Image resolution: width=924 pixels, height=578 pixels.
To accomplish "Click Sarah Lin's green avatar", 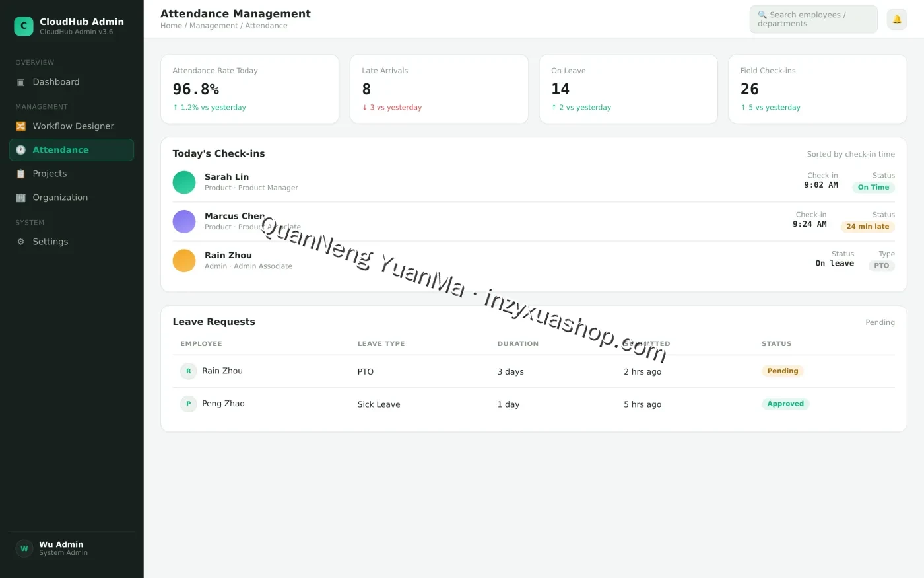I will point(184,182).
